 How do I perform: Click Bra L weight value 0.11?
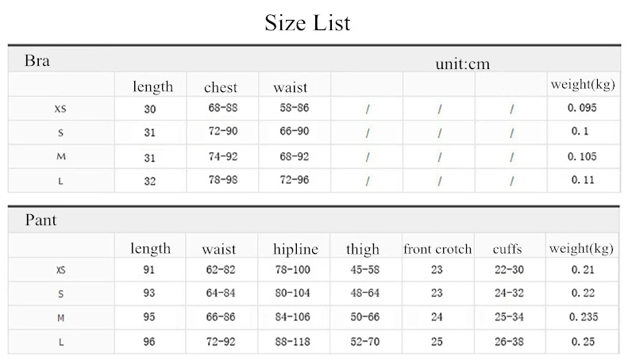[583, 180]
